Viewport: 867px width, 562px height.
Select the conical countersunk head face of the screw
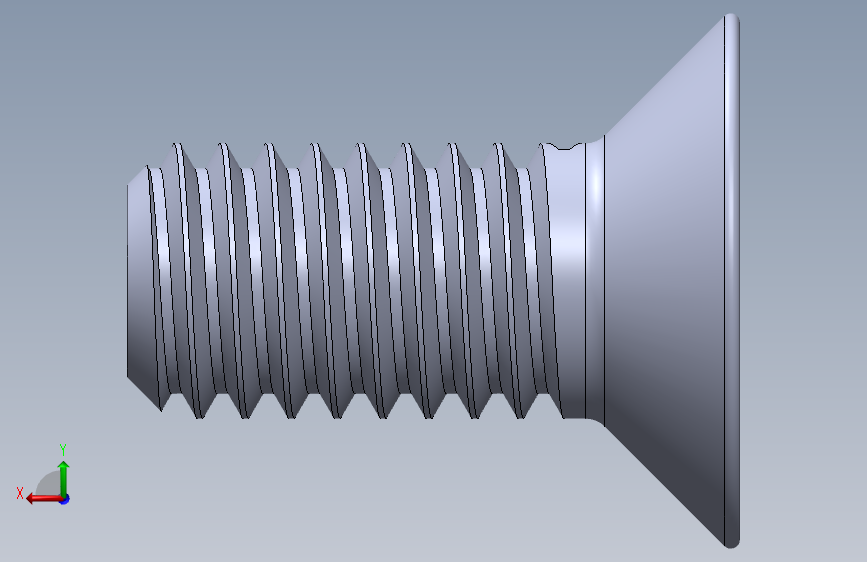tap(664, 281)
